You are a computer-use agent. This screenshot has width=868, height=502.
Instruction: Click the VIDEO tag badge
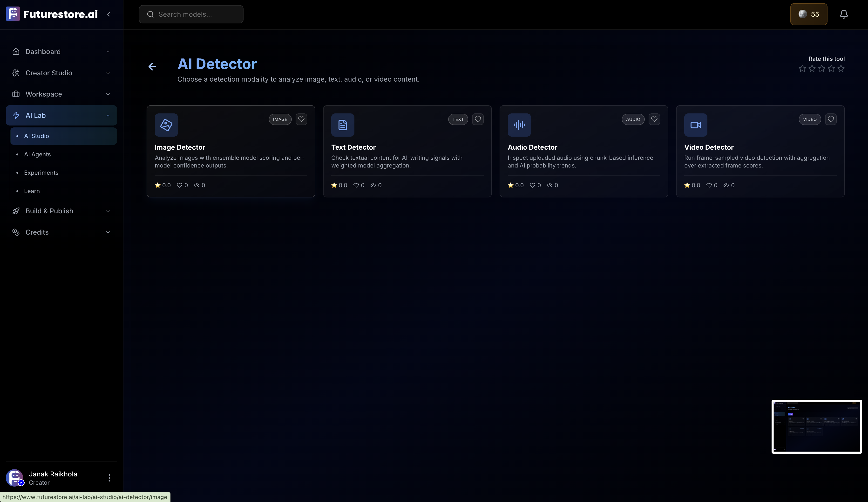(810, 119)
